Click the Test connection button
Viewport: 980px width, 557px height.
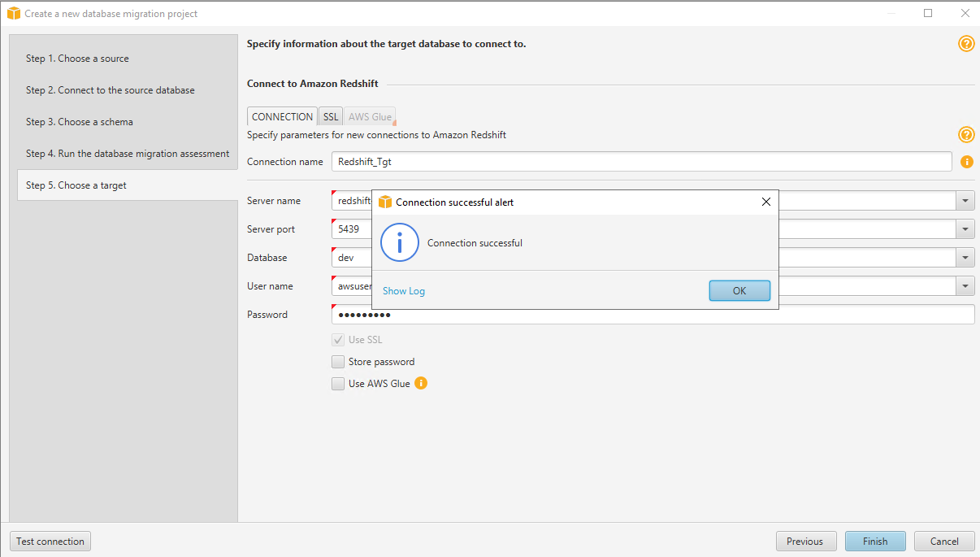coord(50,542)
